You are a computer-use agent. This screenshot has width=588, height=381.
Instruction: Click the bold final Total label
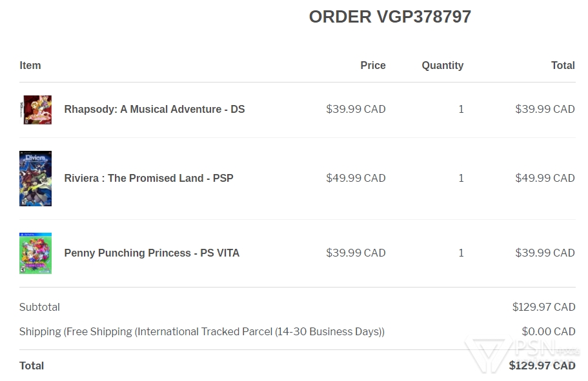(32, 366)
